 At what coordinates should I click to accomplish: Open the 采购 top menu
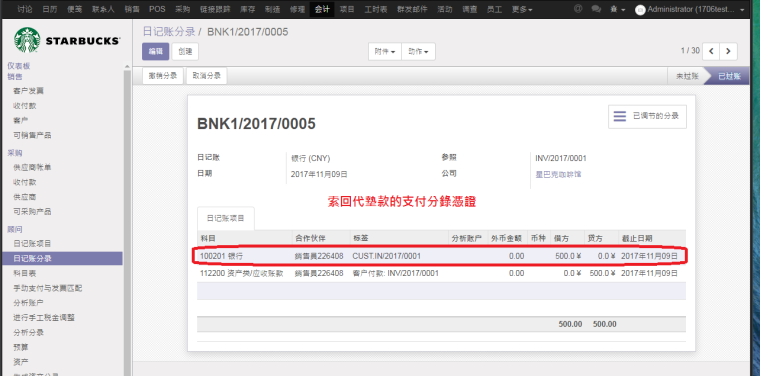183,9
